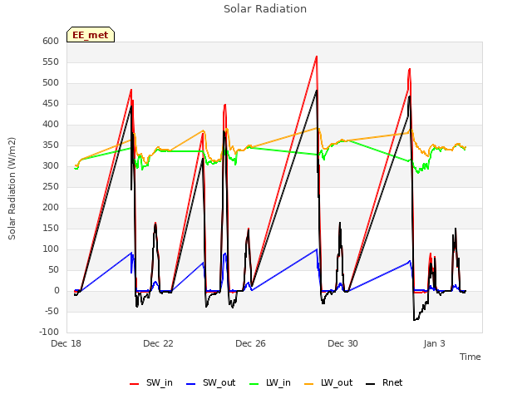Click the highest red SW_in peak near 565
Viewport: 532px width, 399px height.
click(317, 57)
